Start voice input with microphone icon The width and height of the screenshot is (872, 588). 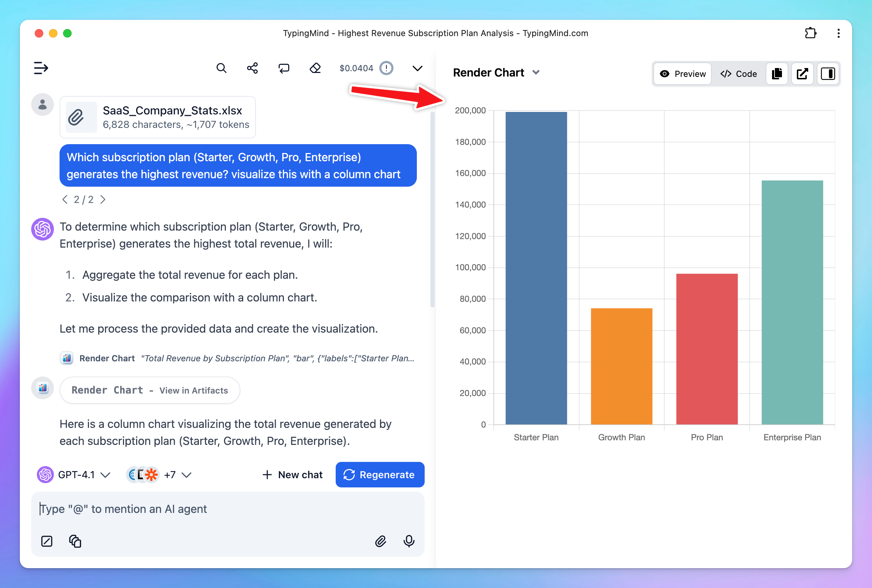coord(409,541)
